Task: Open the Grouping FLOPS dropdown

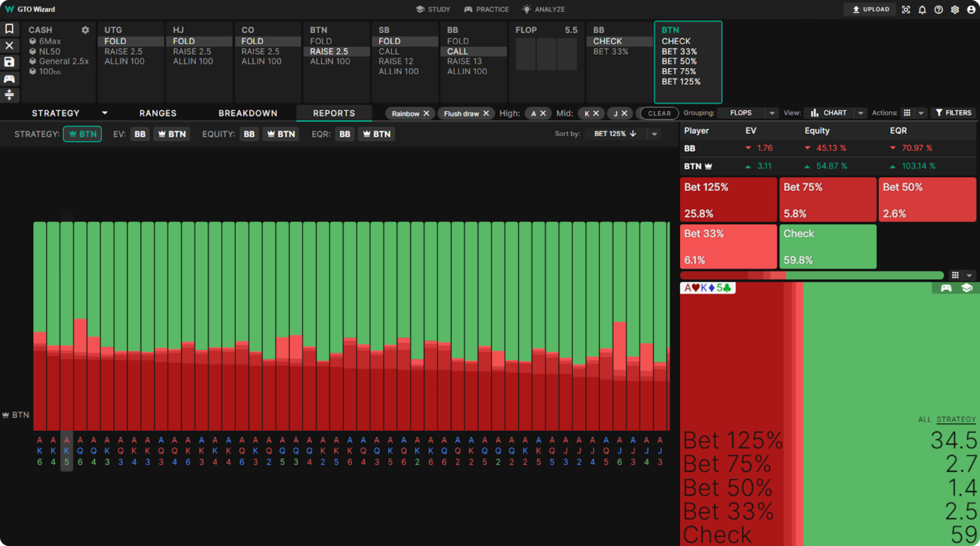Action: click(747, 113)
